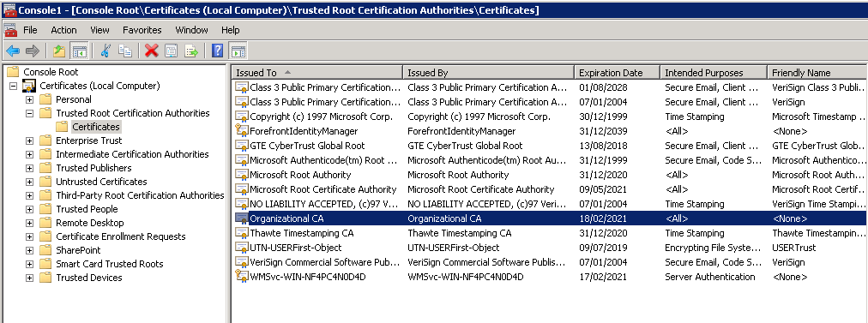Expand the Smart Card Trusted Roots node
The height and width of the screenshot is (323, 868).
(x=29, y=265)
